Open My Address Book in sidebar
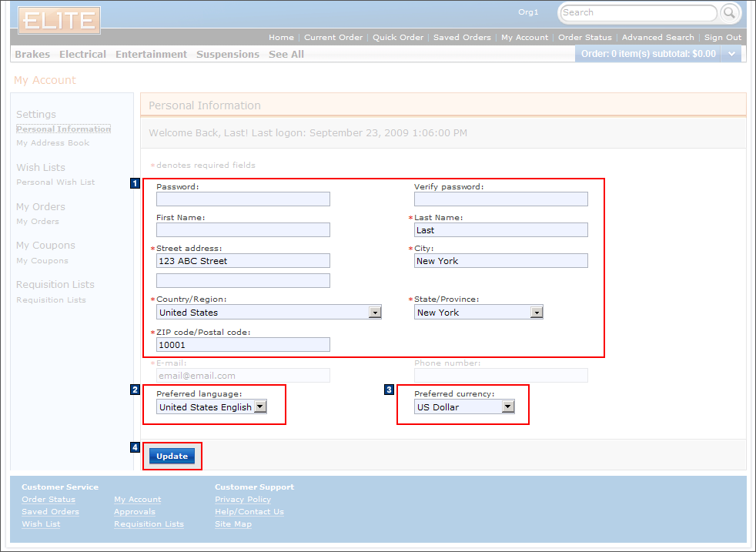 coord(52,142)
